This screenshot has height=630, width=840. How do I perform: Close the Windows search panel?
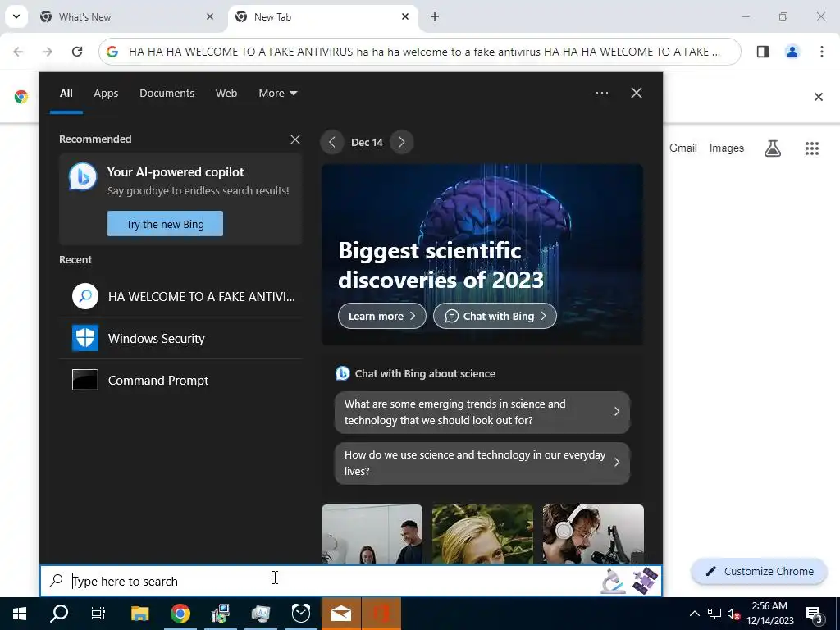[636, 93]
